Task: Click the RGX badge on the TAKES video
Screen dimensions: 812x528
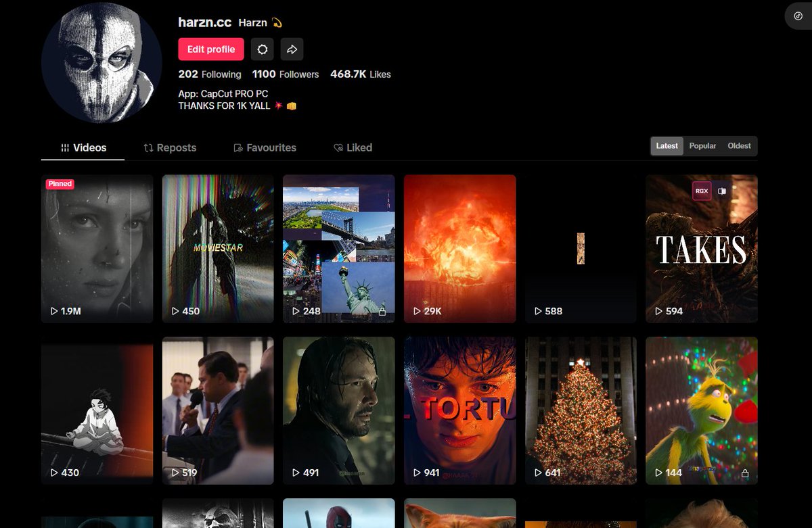Action: tap(702, 191)
